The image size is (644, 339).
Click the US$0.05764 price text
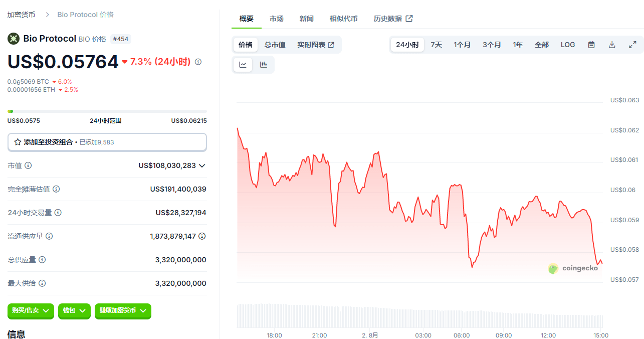63,62
